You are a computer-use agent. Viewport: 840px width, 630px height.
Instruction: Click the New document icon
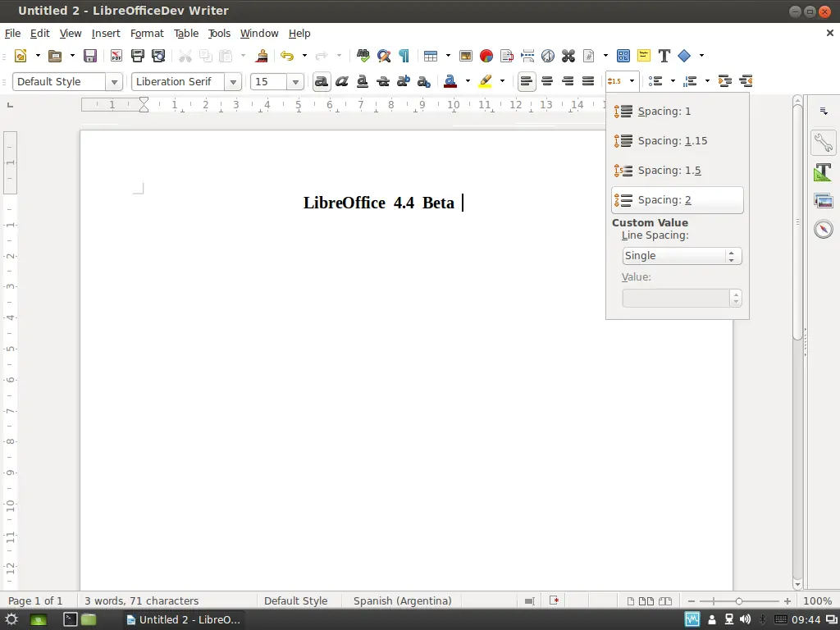click(21, 56)
